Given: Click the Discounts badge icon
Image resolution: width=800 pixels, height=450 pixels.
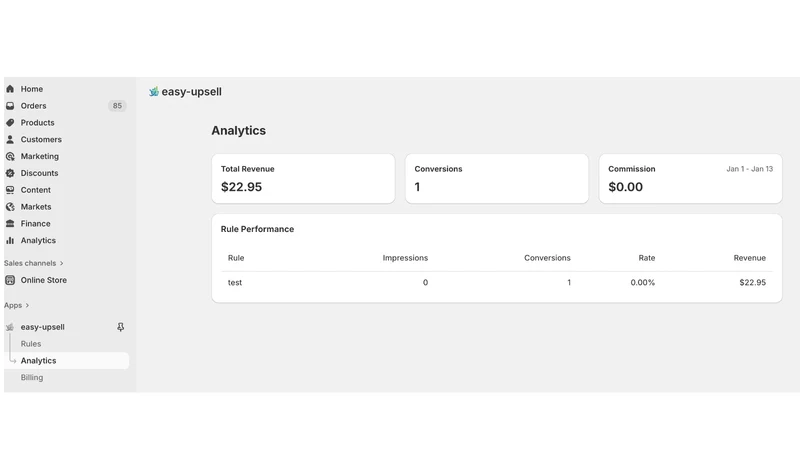Looking at the screenshot, I should [x=10, y=173].
